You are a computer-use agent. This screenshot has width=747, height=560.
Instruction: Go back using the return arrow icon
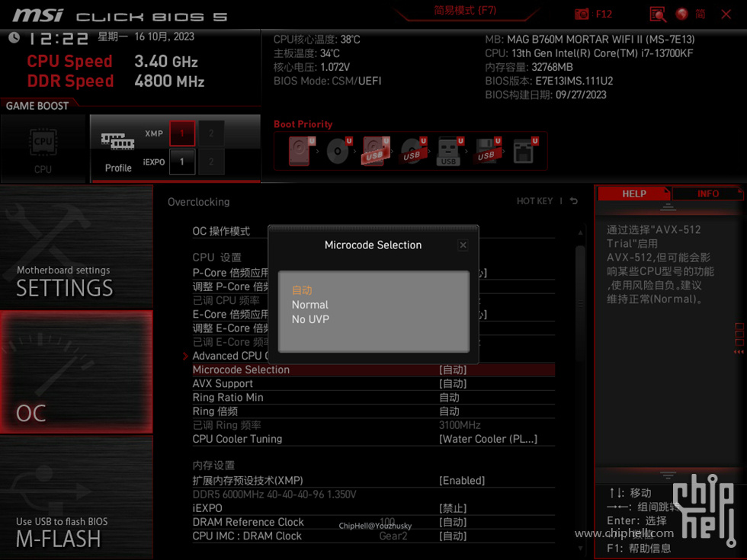[573, 201]
